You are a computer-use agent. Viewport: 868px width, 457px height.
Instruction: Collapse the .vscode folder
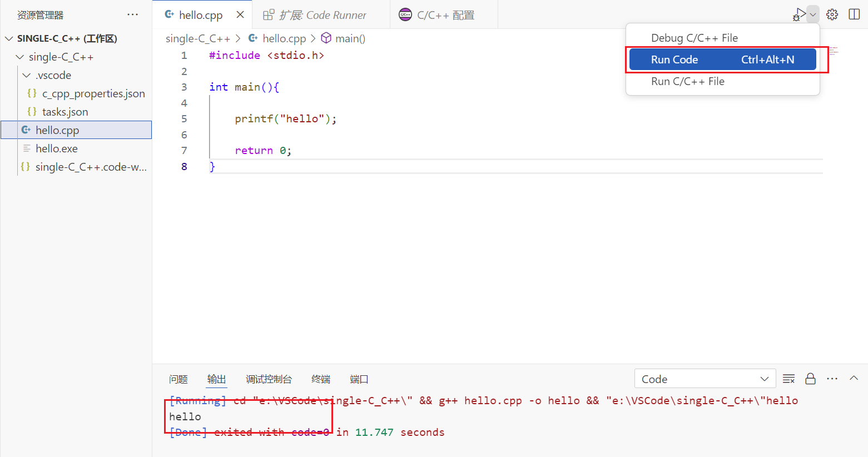tap(27, 75)
